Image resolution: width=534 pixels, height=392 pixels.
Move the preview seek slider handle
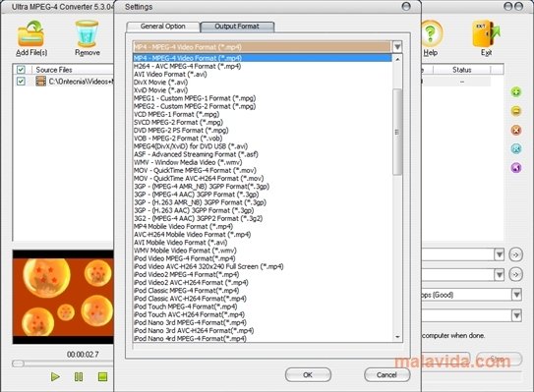coord(18,364)
